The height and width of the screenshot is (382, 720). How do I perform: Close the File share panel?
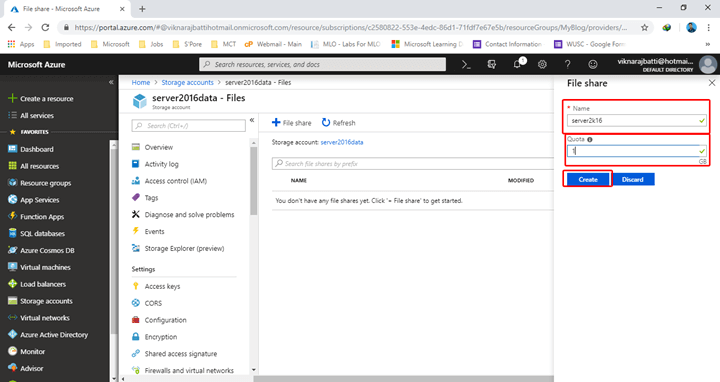pos(712,83)
